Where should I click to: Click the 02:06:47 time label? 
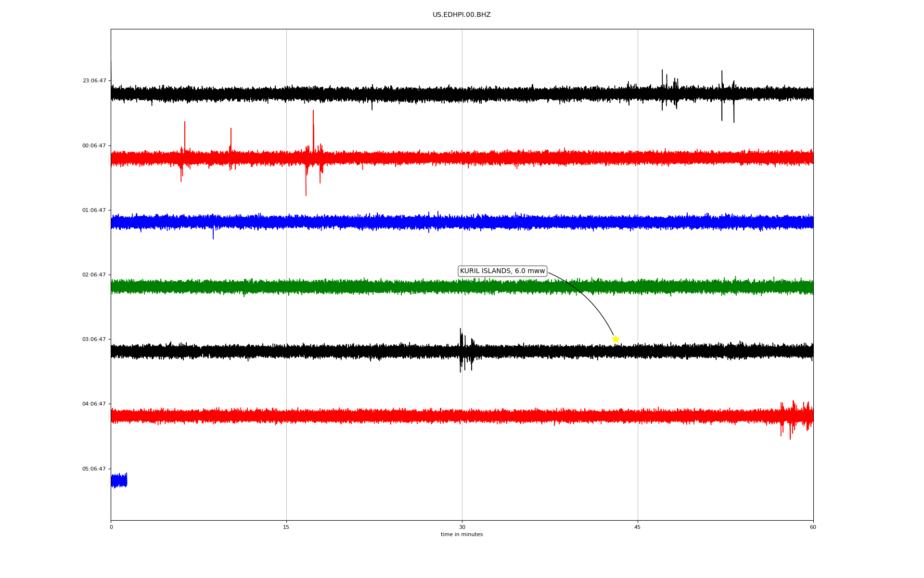[94, 275]
